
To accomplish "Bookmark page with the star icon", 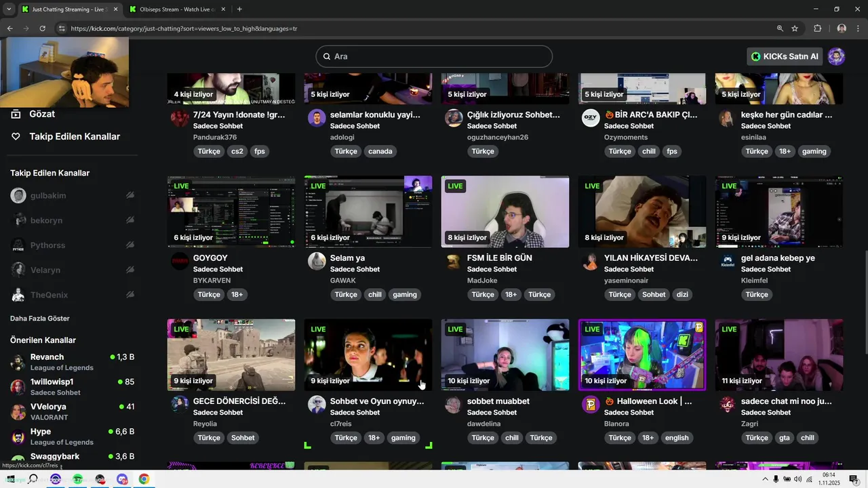I will point(795,28).
